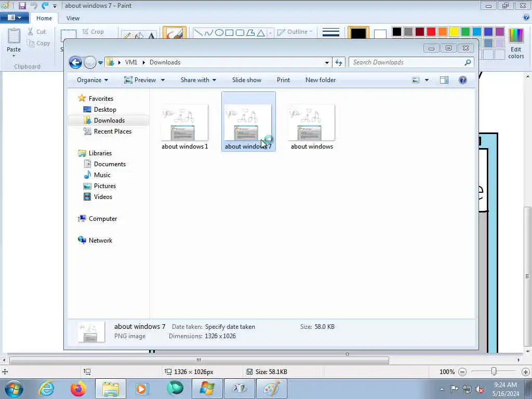This screenshot has width=532, height=399.
Task: Select Computer in the navigation pane
Action: click(x=98, y=219)
